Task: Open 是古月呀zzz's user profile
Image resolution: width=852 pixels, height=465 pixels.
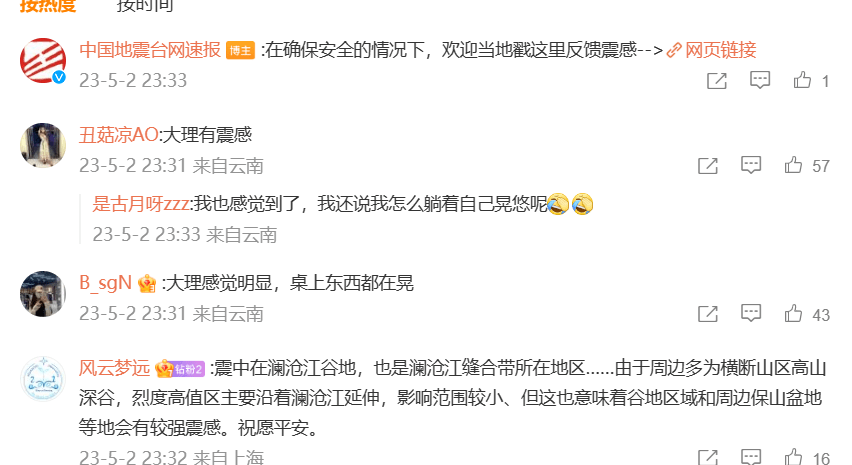Action: coord(141,204)
